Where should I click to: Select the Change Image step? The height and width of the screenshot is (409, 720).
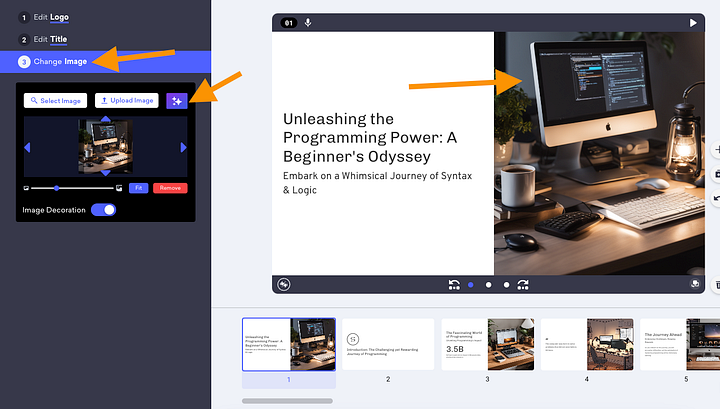click(105, 62)
